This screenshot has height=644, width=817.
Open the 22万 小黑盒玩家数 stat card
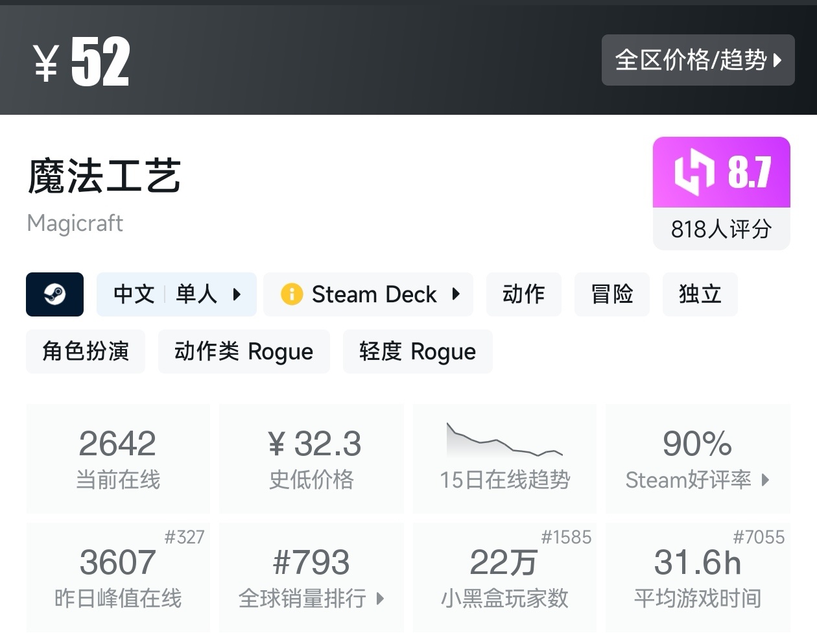coord(504,577)
